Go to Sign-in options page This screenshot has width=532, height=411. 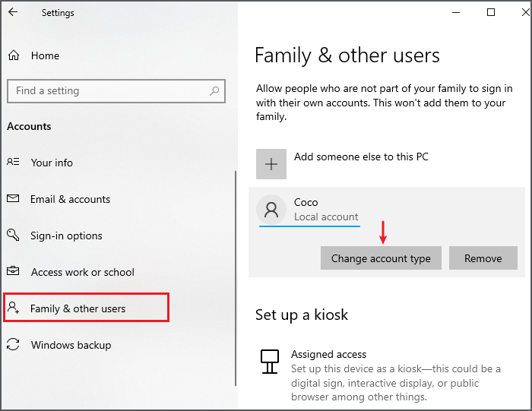66,236
